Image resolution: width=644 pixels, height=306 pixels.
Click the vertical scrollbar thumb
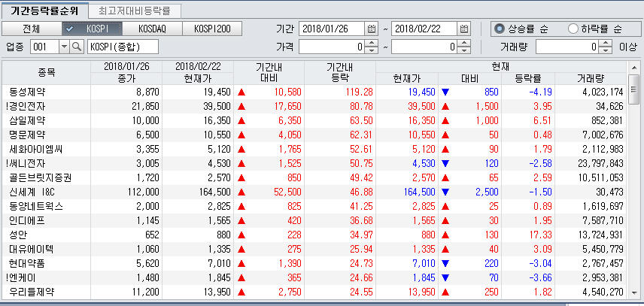point(633,89)
